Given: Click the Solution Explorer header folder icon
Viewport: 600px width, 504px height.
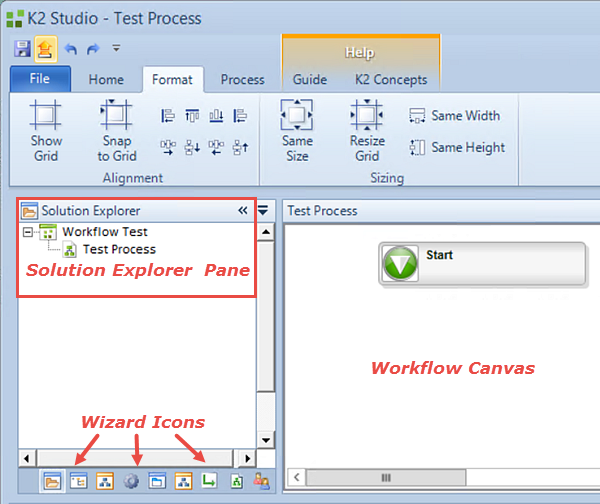Looking at the screenshot, I should tap(29, 211).
